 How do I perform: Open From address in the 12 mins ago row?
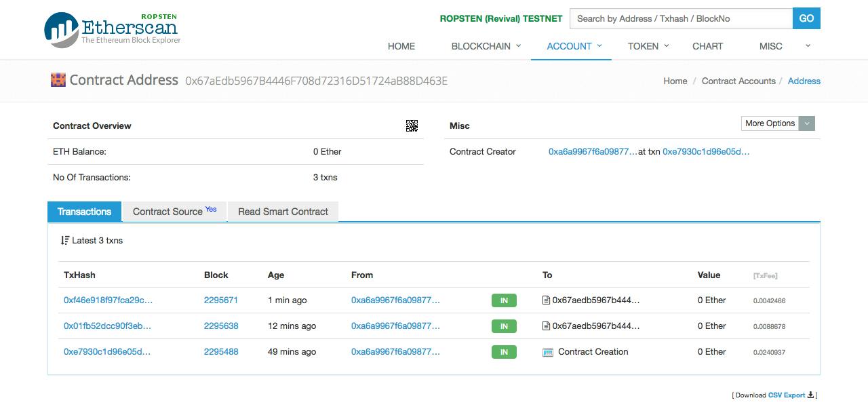[x=395, y=326]
